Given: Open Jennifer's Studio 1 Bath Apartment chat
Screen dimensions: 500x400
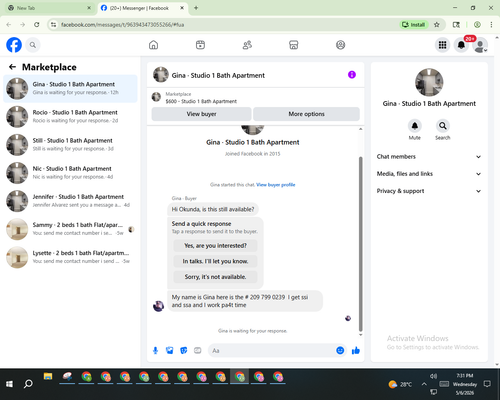Looking at the screenshot, I should pos(70,201).
